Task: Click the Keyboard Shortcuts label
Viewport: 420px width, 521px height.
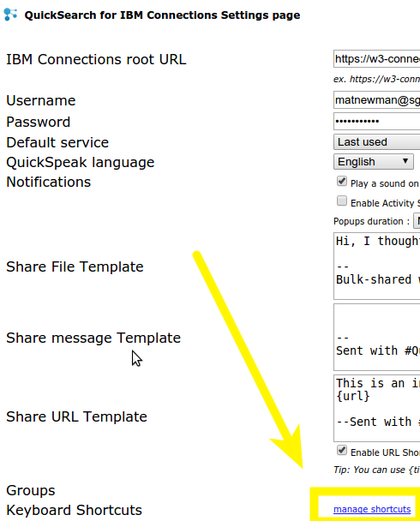Action: 74,510
